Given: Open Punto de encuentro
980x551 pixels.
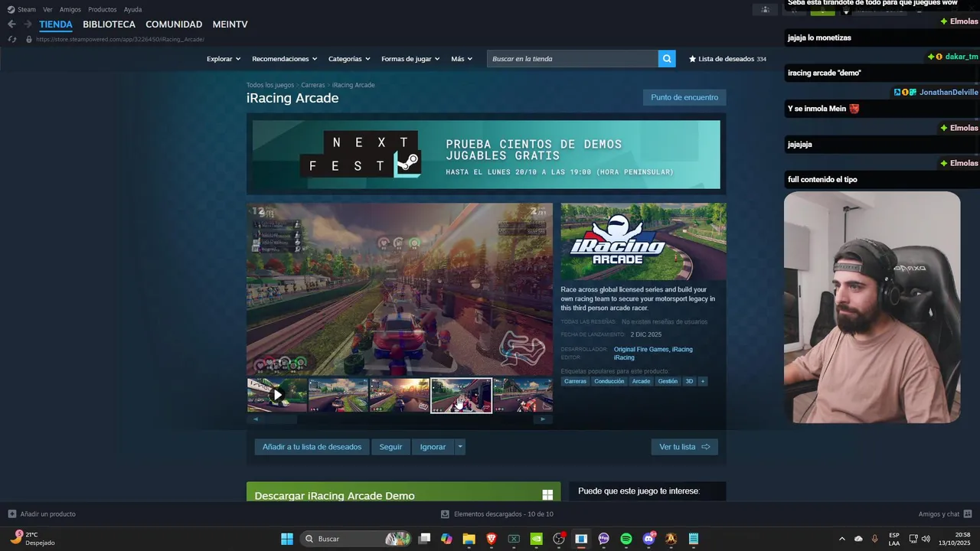Looking at the screenshot, I should point(684,97).
